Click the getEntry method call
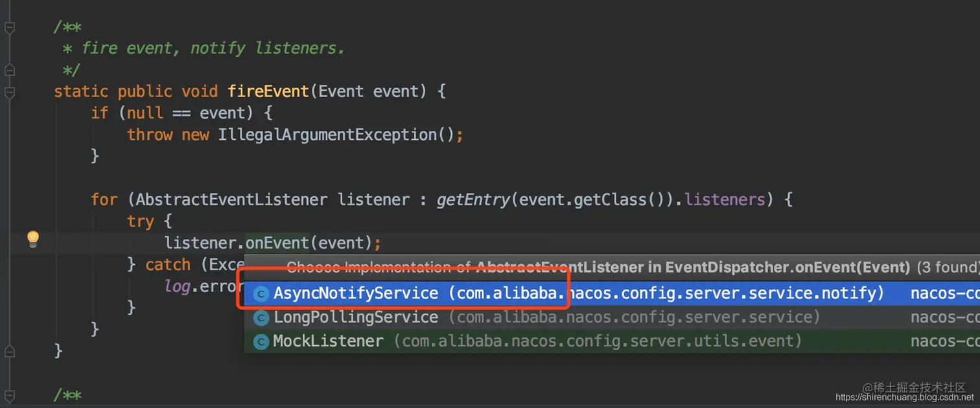Viewport: 980px width, 408px height. [x=474, y=199]
